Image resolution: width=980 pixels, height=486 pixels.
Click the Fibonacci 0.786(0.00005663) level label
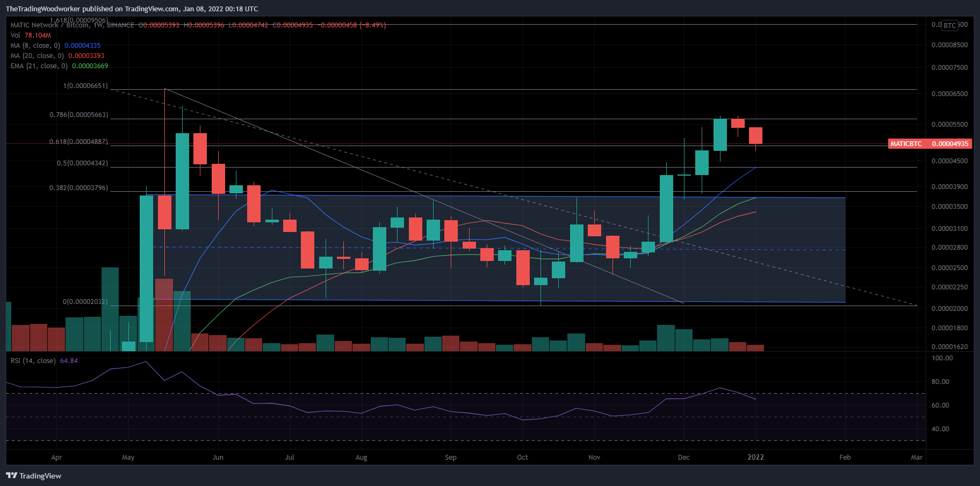click(78, 115)
